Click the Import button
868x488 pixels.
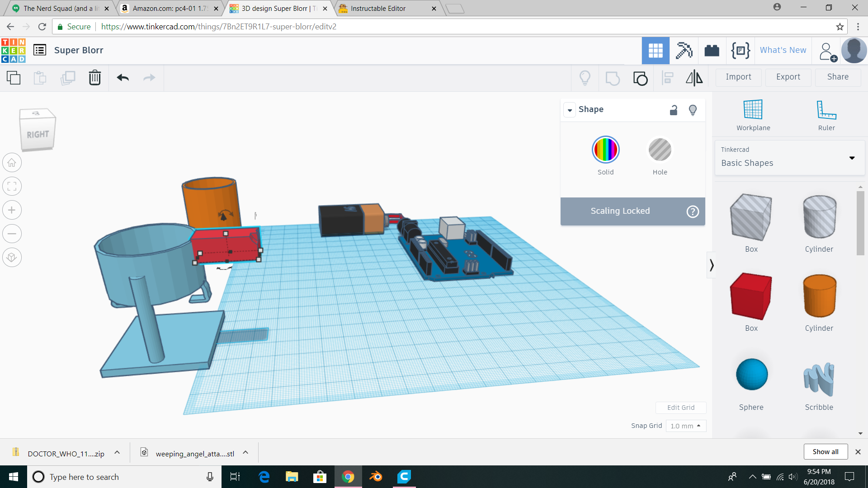pos(738,77)
